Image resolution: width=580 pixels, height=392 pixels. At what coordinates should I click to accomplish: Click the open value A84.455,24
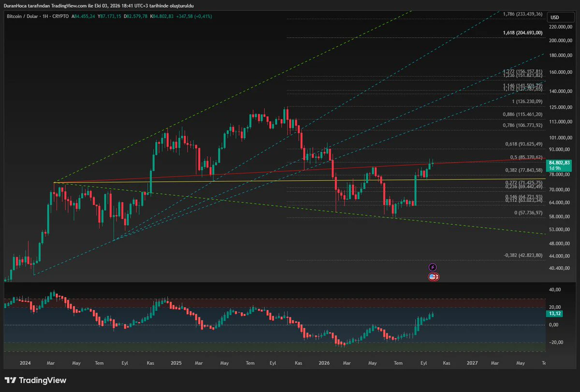(x=84, y=16)
